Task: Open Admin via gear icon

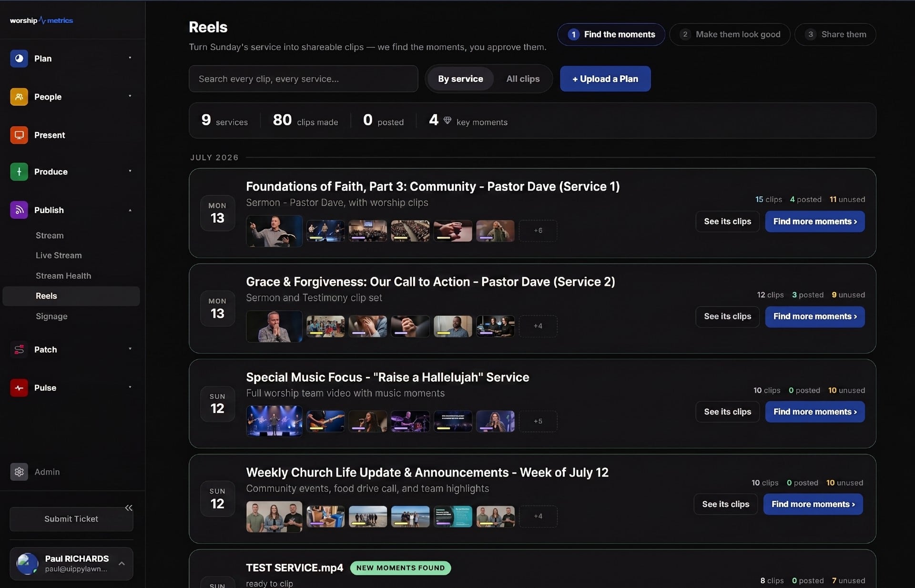Action: 19,472
